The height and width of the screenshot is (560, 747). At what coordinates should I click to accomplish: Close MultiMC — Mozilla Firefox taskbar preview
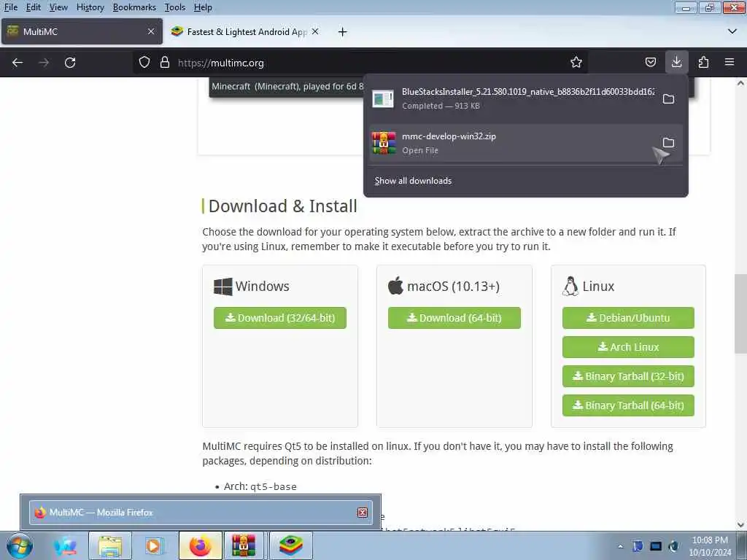pos(363,513)
